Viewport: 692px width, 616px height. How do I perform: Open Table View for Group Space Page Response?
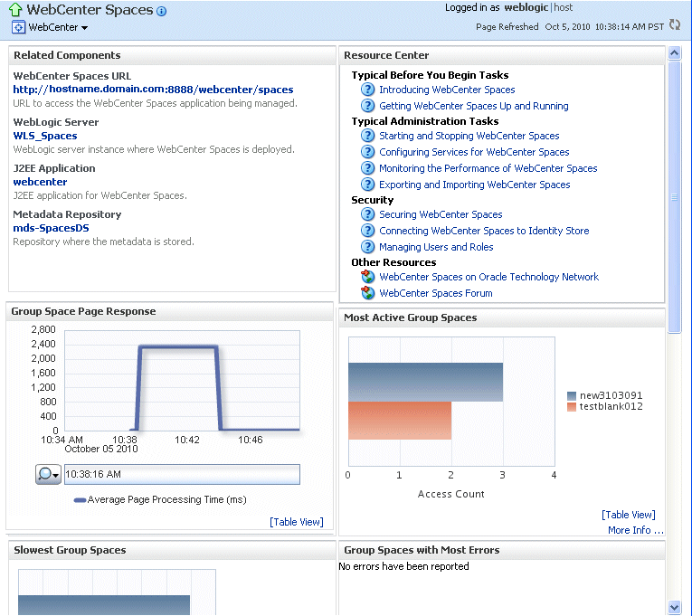(x=297, y=522)
